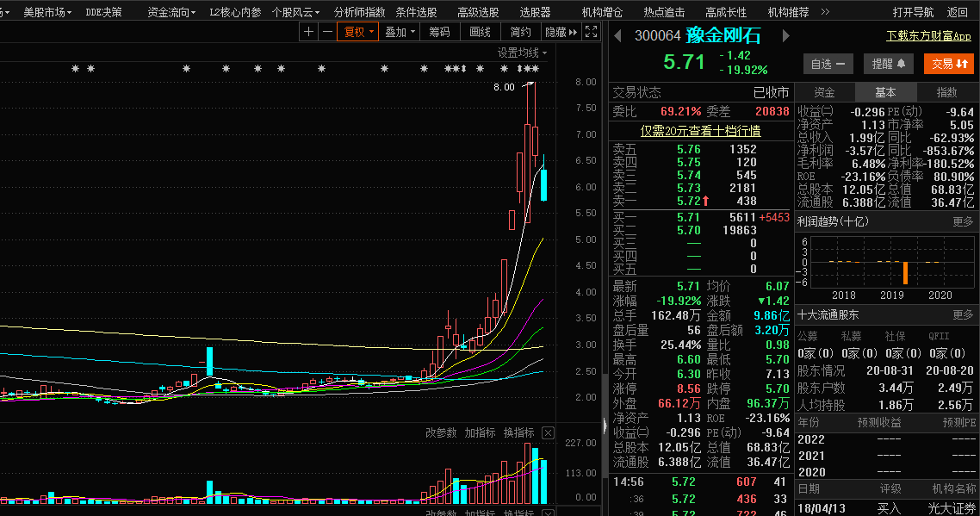Click 隐藏 to hide side panel

(x=561, y=32)
